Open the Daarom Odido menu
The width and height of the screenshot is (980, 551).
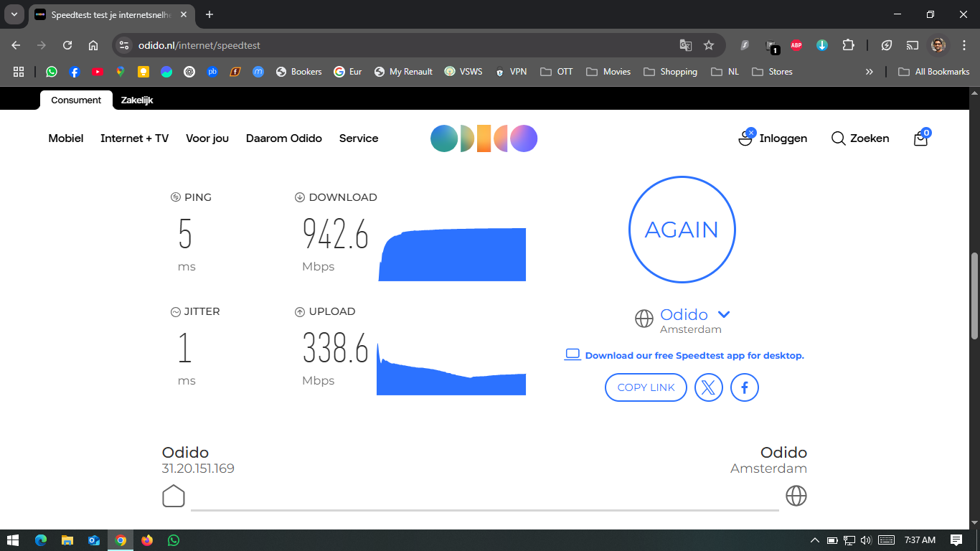pyautogui.click(x=284, y=138)
